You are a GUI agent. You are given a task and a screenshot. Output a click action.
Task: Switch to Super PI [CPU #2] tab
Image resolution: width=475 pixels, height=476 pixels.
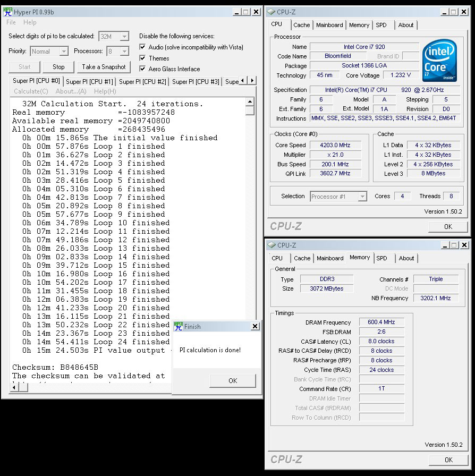pyautogui.click(x=142, y=82)
